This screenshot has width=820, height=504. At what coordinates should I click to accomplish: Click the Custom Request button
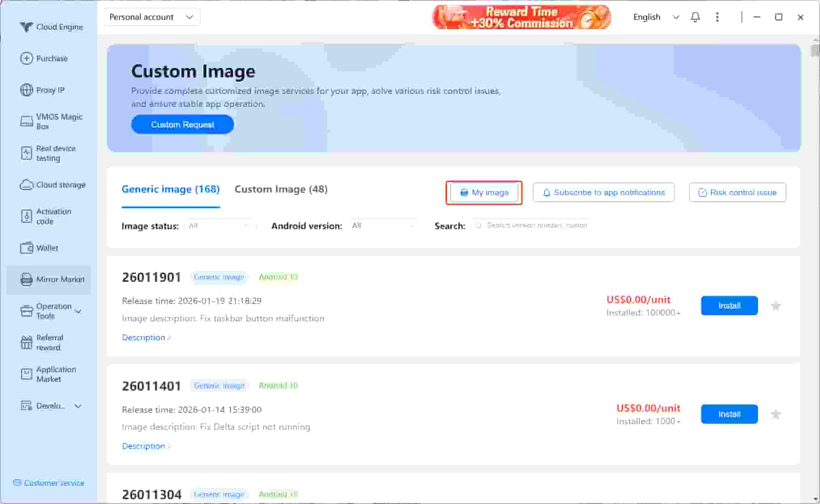tap(182, 125)
